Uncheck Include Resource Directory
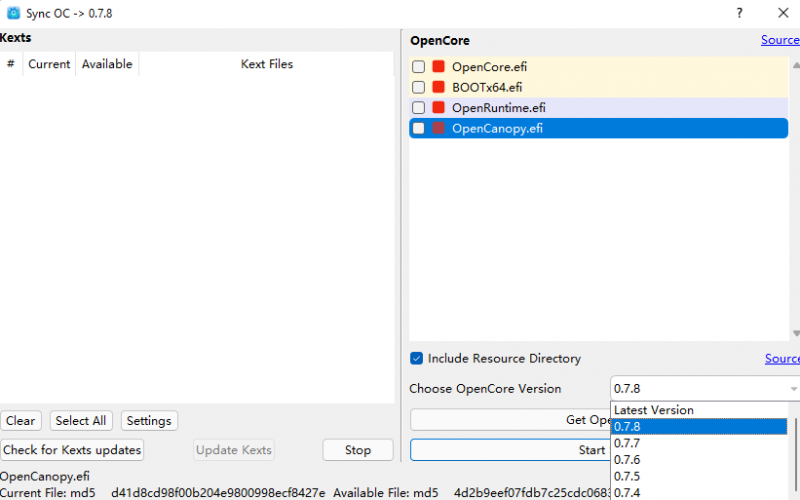This screenshot has height=500, width=800. (x=416, y=358)
